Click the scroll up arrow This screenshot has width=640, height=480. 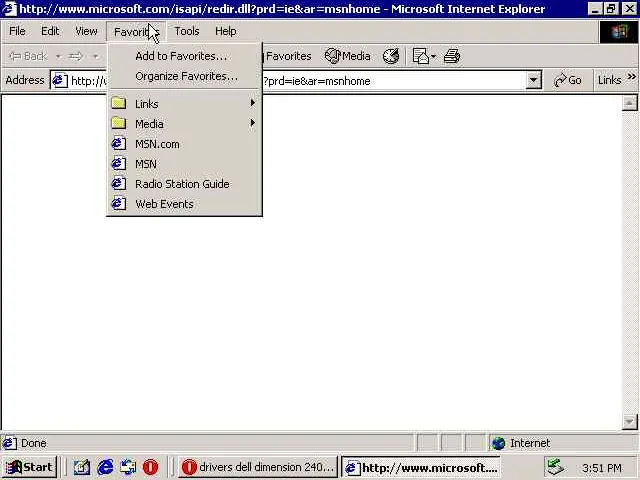629,103
